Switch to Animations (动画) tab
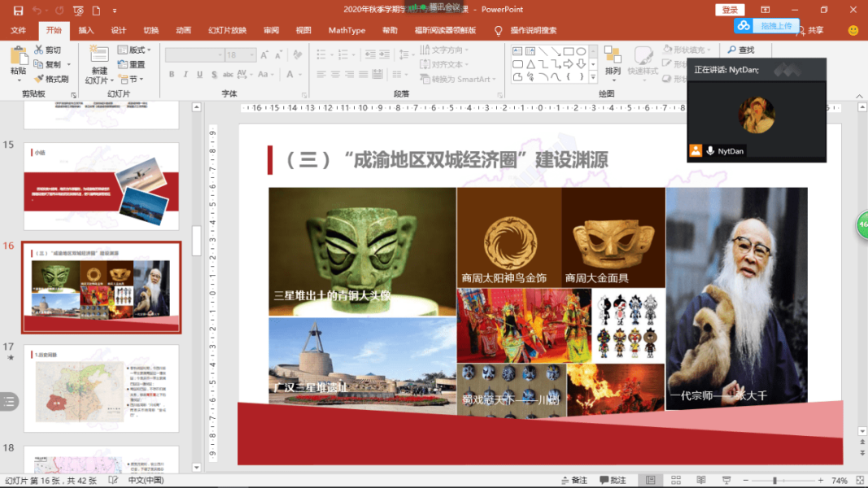The width and height of the screenshot is (868, 488). click(184, 30)
